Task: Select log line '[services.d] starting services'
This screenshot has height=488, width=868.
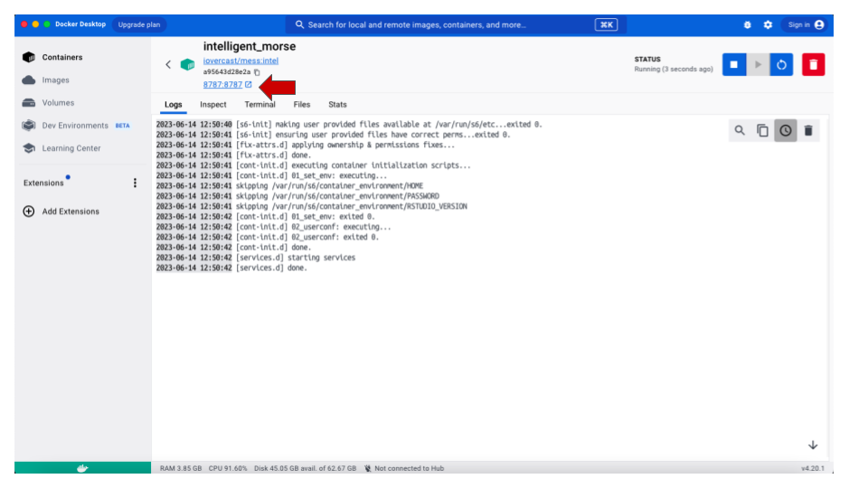Action: pos(296,258)
